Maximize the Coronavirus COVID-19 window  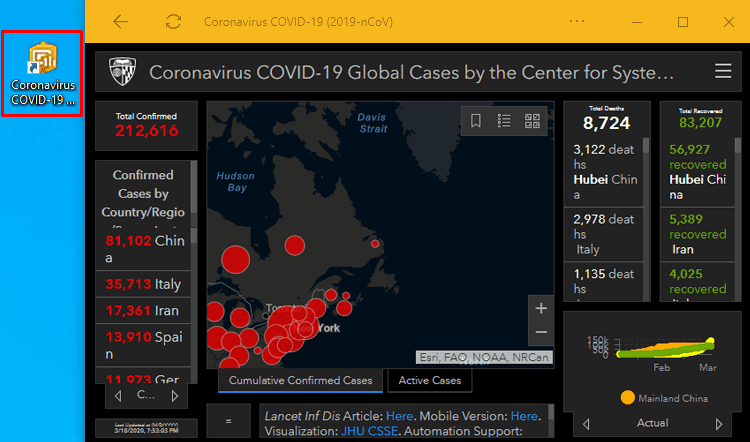(683, 22)
